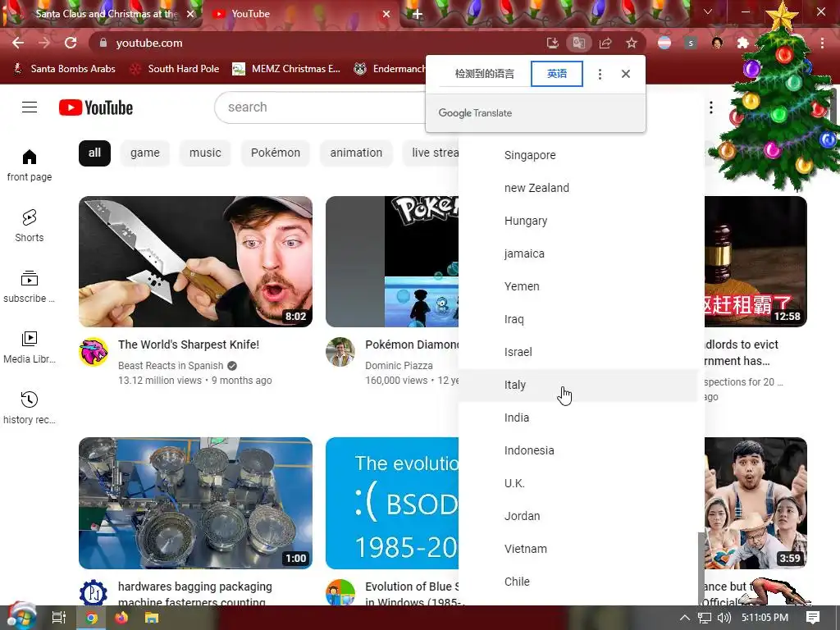The width and height of the screenshot is (840, 630).
Task: Open subscriptions from the sidebar
Action: tap(30, 287)
